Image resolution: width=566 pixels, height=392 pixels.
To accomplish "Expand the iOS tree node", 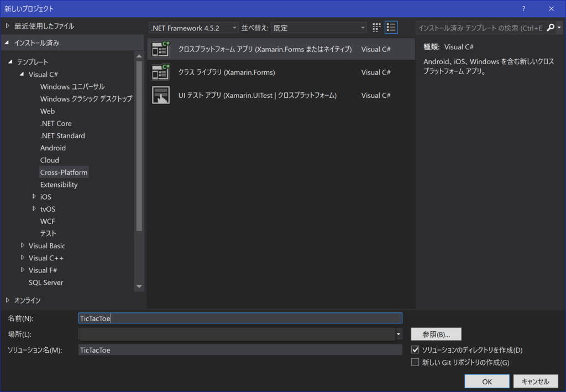I will [x=34, y=196].
